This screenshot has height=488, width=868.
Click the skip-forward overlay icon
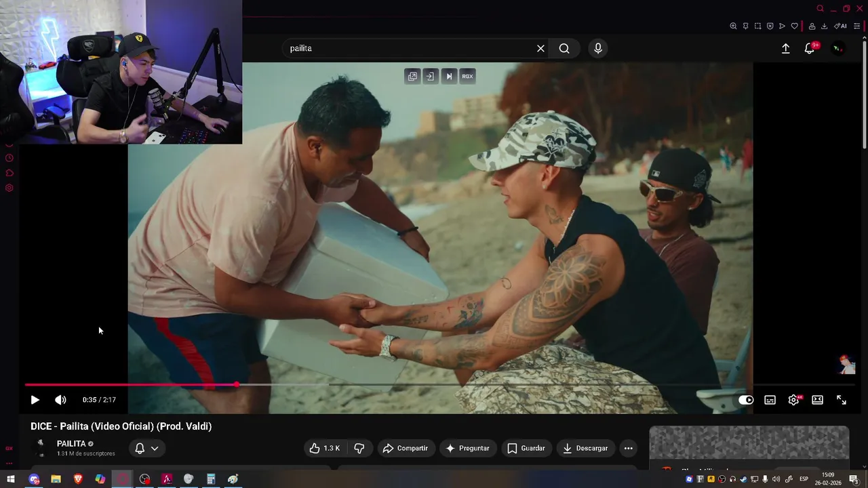448,77
